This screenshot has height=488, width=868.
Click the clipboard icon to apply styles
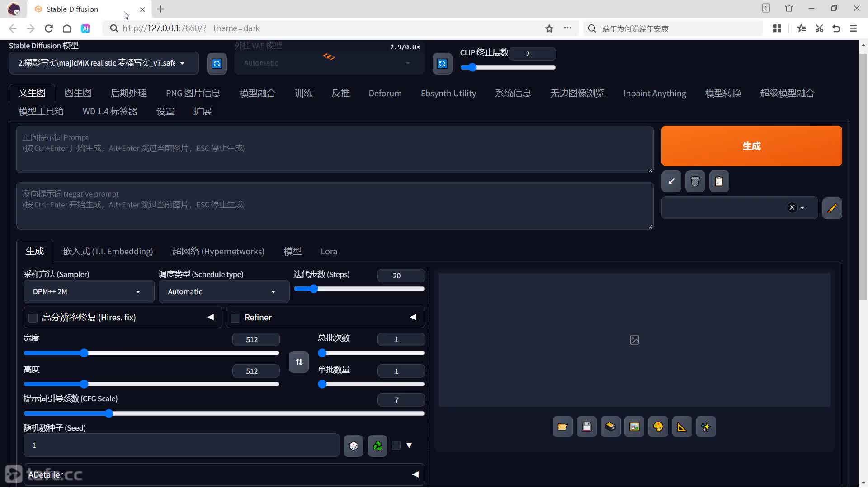pyautogui.click(x=719, y=182)
